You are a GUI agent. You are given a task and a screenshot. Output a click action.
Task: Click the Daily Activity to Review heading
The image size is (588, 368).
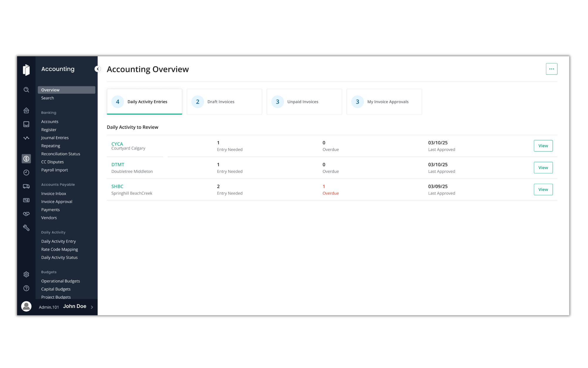(132, 127)
